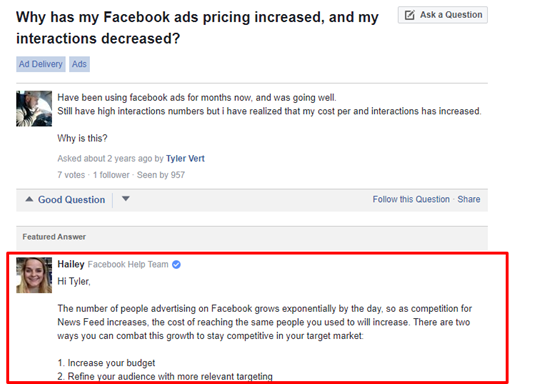542x386 pixels.
Task: Click the Good Question label
Action: (x=72, y=200)
